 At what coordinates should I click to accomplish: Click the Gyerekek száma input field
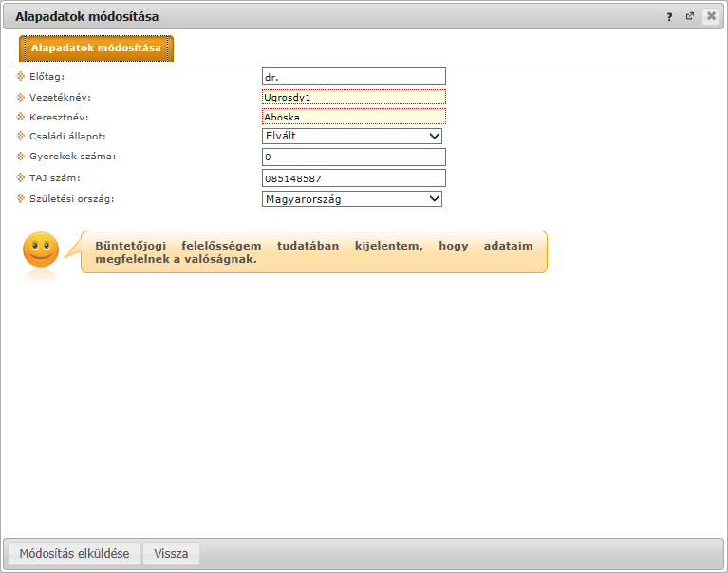[x=354, y=157]
